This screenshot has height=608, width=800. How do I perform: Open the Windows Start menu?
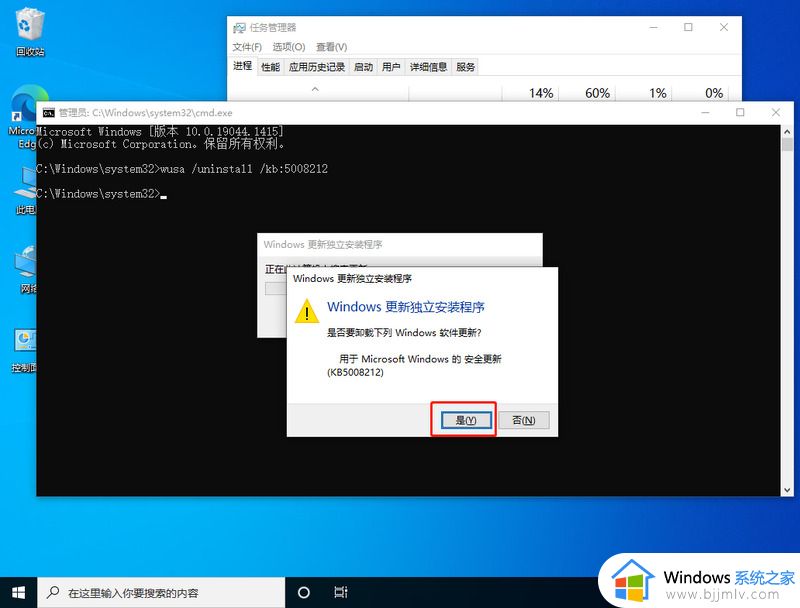[18, 592]
